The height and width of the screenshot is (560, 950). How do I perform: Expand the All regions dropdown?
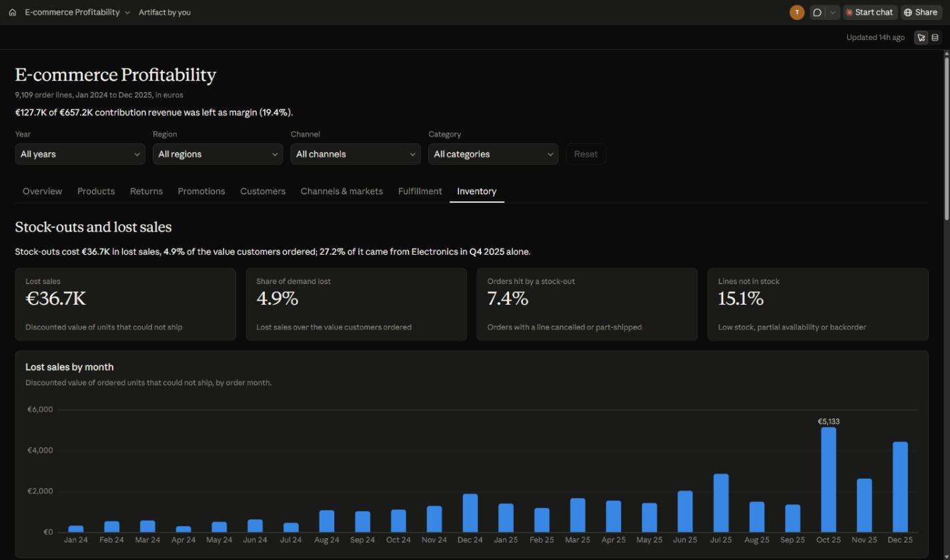217,154
